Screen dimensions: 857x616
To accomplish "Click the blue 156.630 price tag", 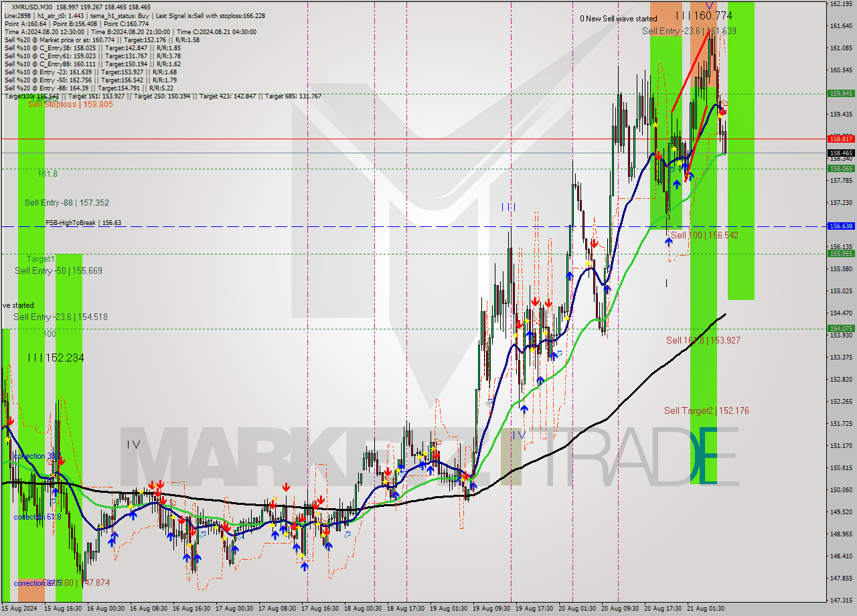I will 841,226.
